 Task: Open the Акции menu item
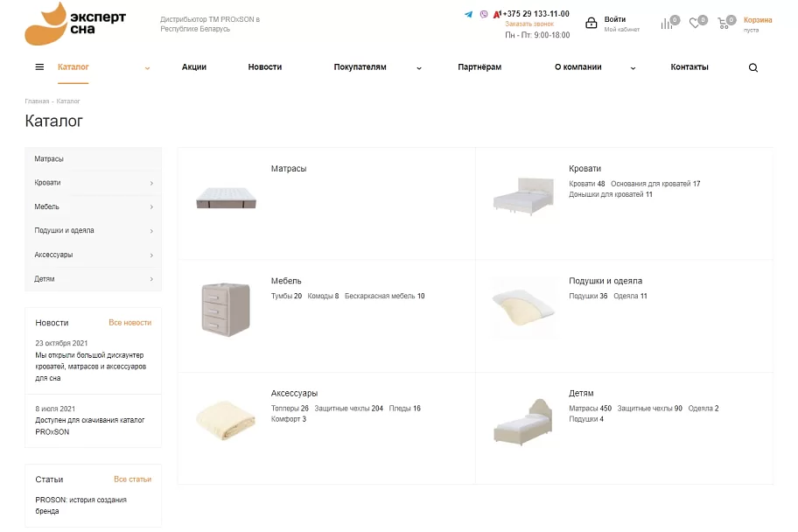[x=194, y=66]
